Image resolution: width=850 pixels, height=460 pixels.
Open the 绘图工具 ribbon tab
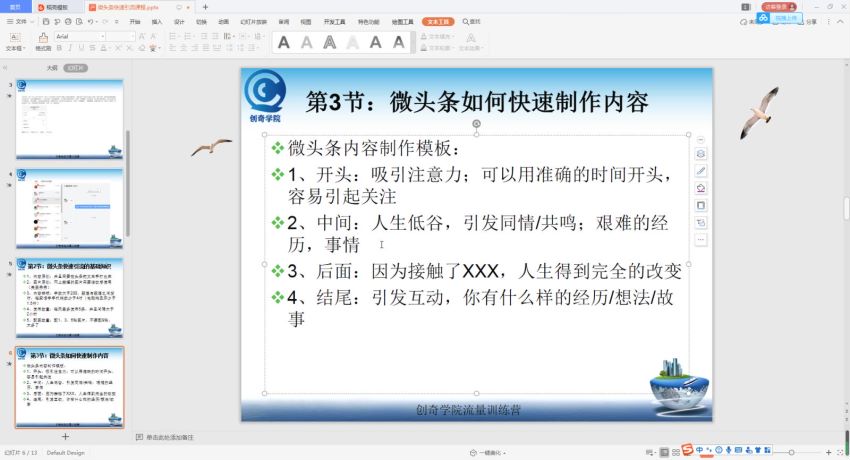coord(403,22)
